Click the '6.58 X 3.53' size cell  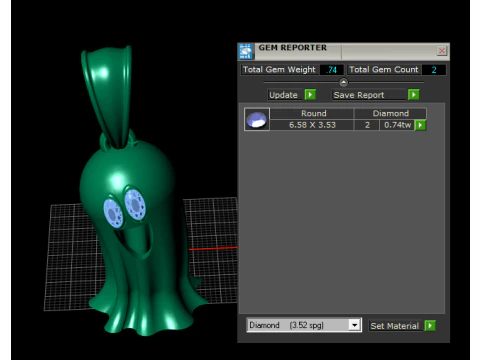(x=312, y=125)
